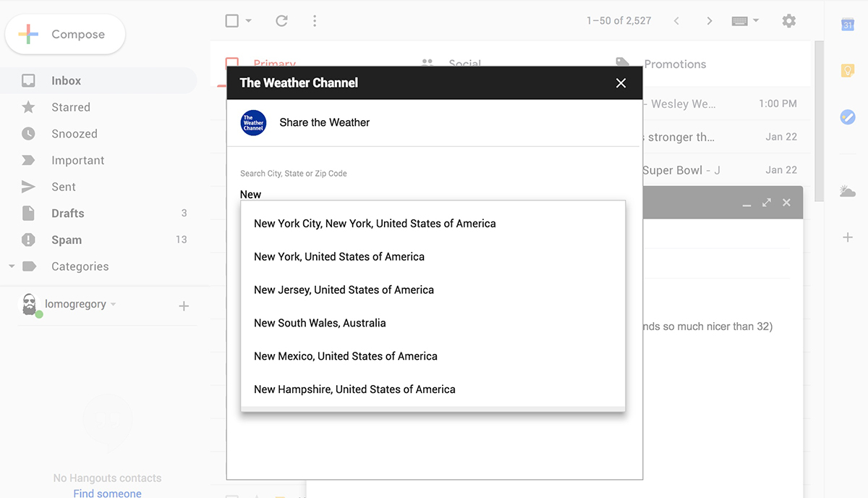This screenshot has width=868, height=498.
Task: Open the Settings gear
Action: click(x=789, y=21)
